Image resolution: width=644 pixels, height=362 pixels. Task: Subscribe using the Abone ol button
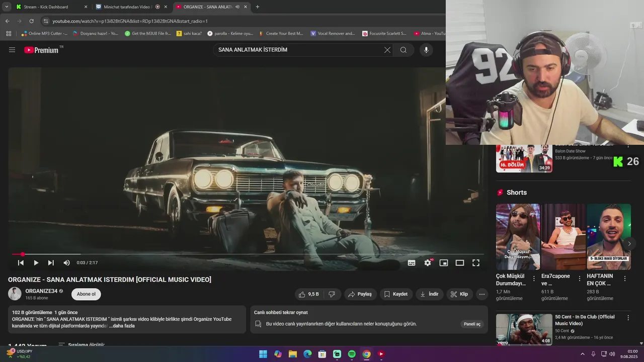[86, 294]
